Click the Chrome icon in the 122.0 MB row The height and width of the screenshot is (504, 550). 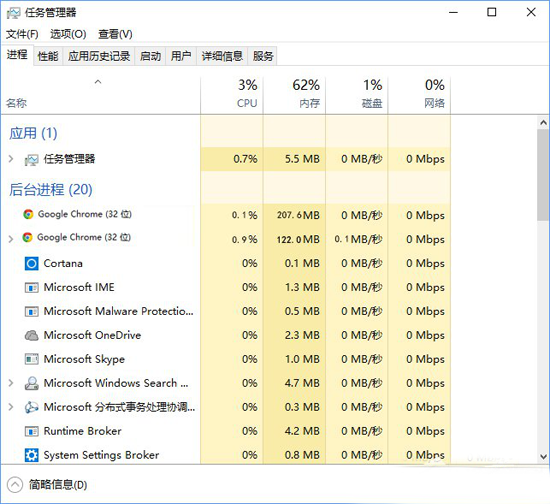[27, 237]
